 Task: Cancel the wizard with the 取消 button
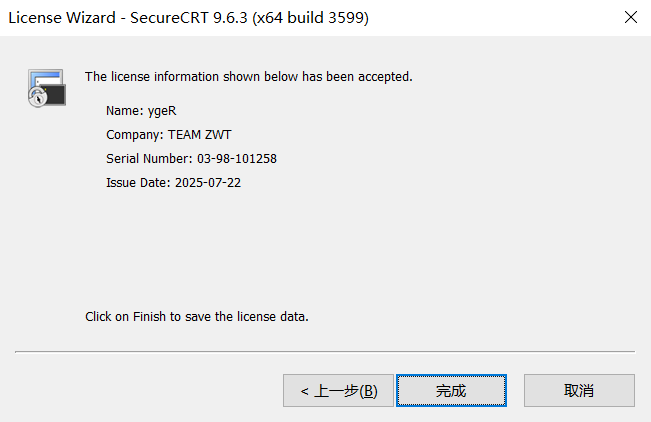(579, 390)
